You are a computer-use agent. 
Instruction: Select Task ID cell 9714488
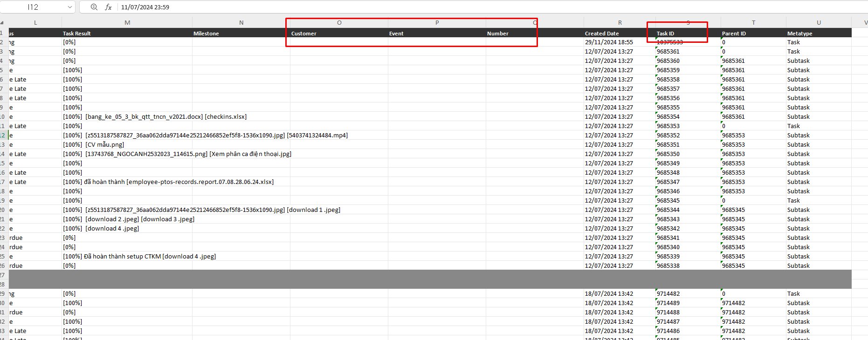689,312
